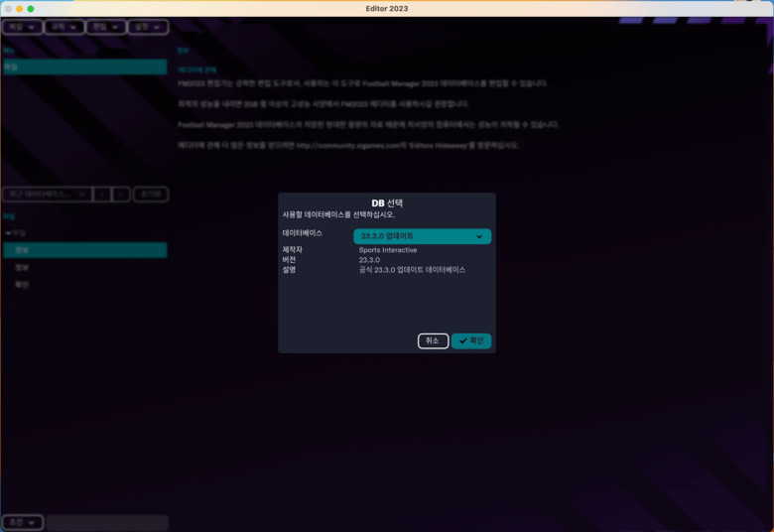Click the 취소 button in DB 선택 dialog

coord(433,340)
